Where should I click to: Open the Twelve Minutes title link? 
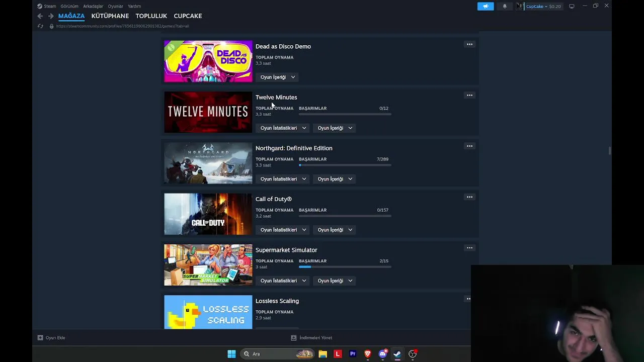276,97
